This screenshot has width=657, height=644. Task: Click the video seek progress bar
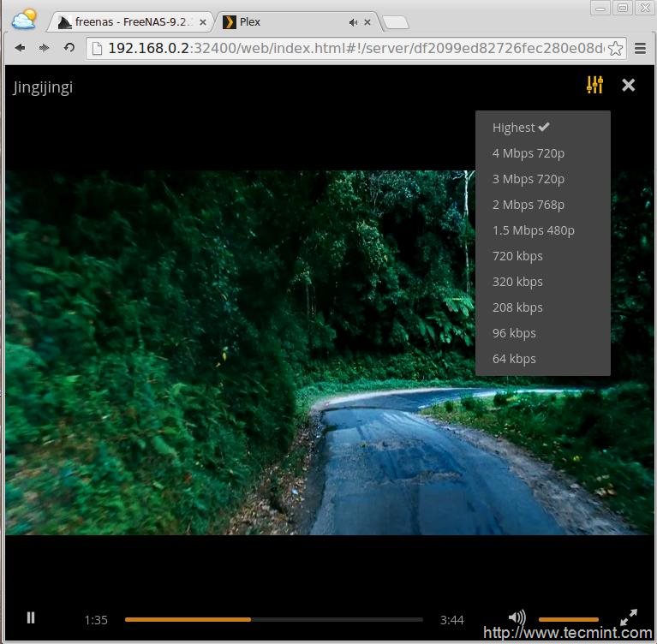point(273,619)
